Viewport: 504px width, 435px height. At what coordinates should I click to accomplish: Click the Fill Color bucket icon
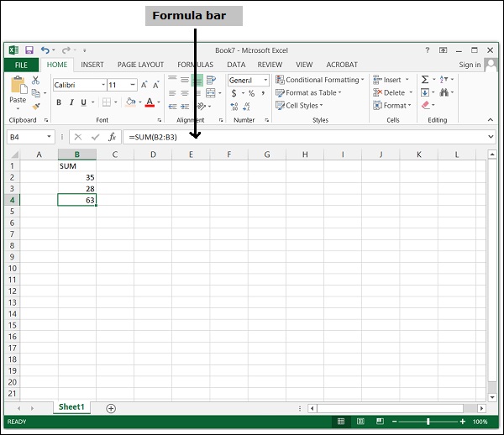130,102
